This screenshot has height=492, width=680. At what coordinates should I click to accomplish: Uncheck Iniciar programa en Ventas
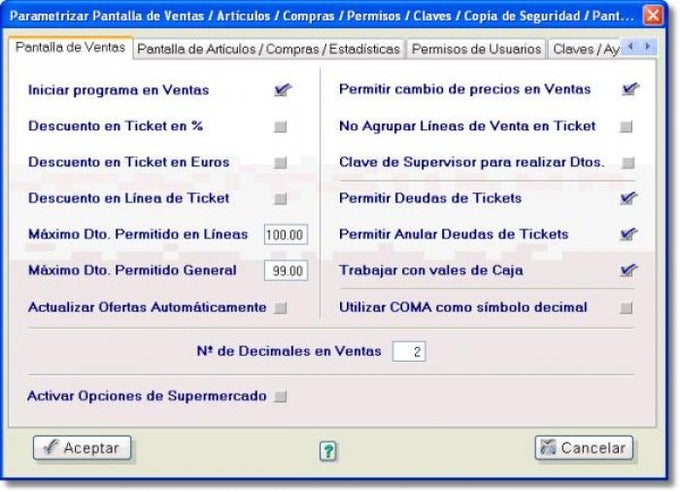(282, 90)
